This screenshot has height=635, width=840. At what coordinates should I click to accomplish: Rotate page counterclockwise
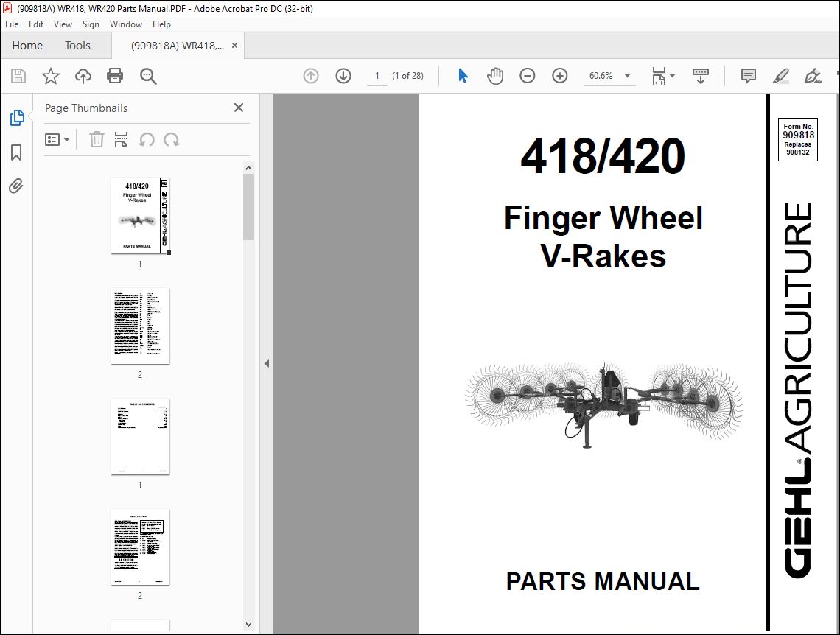(x=146, y=140)
